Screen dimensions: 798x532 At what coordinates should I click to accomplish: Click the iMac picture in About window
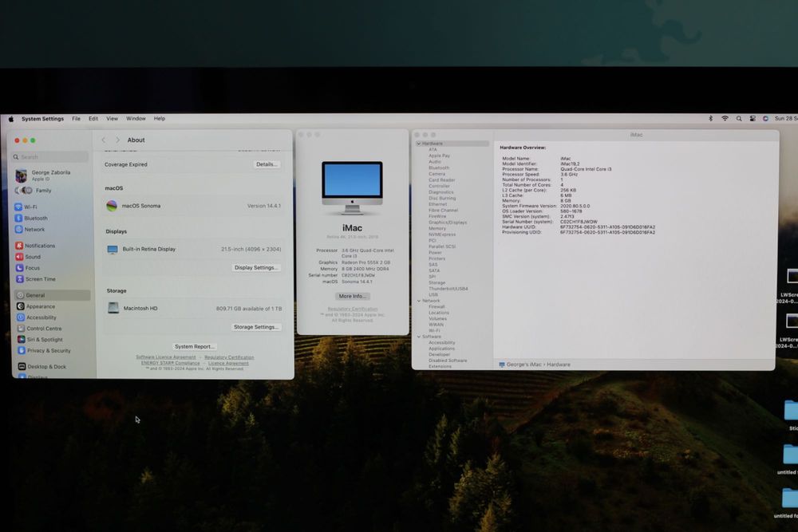click(x=352, y=187)
